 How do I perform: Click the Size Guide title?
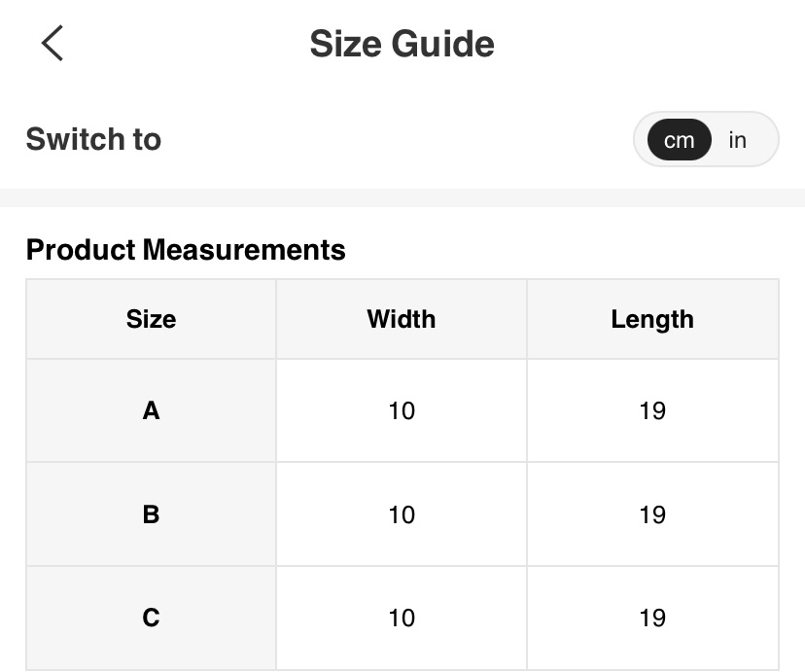point(402,44)
